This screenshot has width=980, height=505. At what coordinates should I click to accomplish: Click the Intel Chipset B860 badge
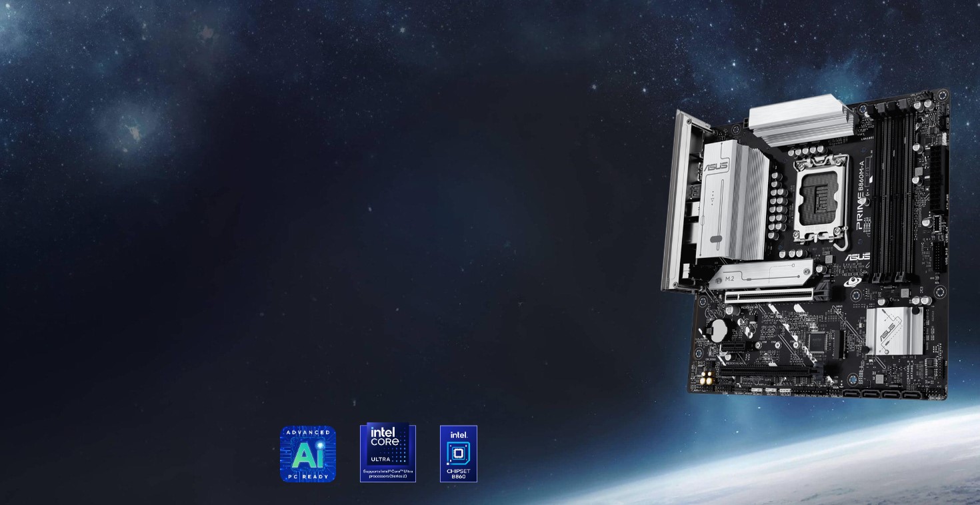tap(458, 453)
